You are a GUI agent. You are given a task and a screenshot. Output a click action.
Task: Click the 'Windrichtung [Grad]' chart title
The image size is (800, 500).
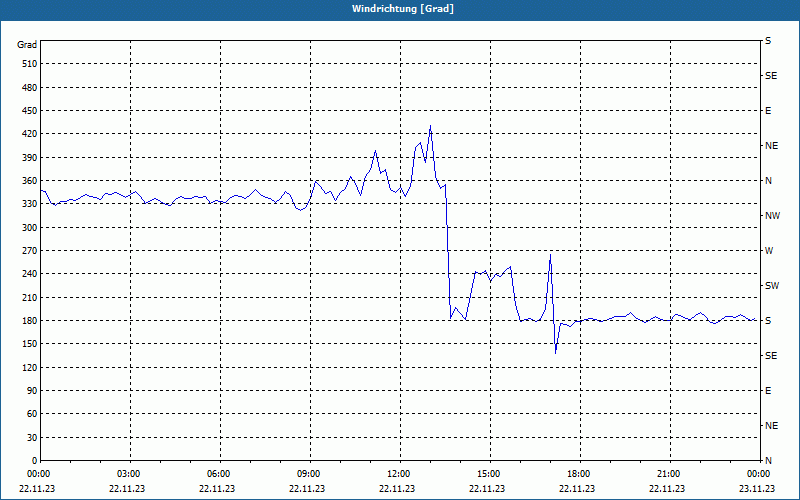click(403, 9)
